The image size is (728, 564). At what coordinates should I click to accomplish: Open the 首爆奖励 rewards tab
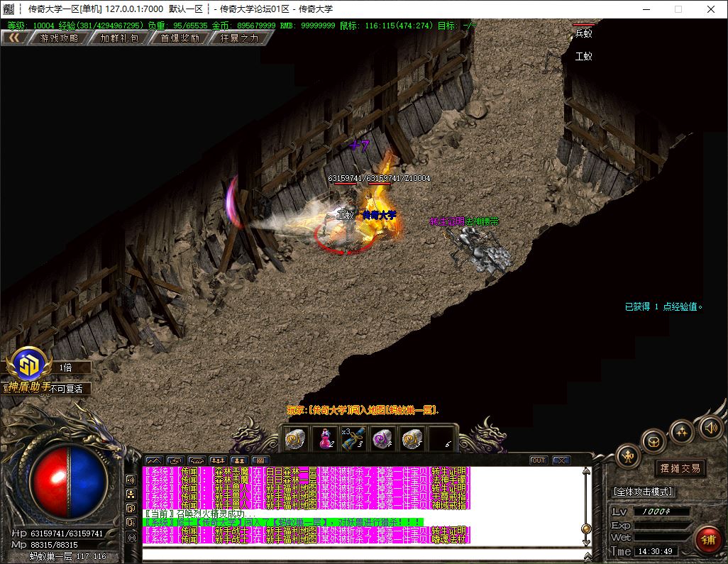(x=180, y=38)
